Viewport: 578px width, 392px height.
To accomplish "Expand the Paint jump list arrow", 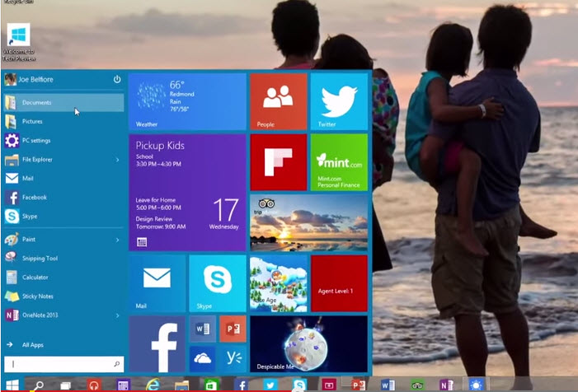I will [x=117, y=240].
